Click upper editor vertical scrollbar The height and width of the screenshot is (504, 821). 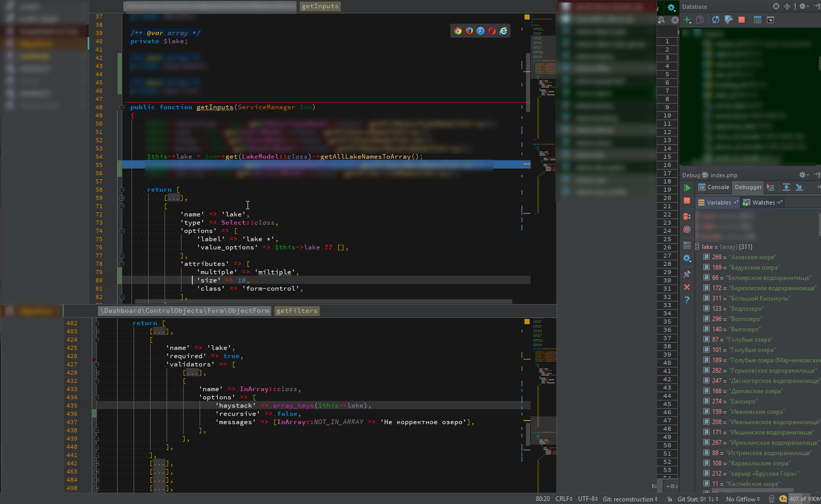point(528,82)
